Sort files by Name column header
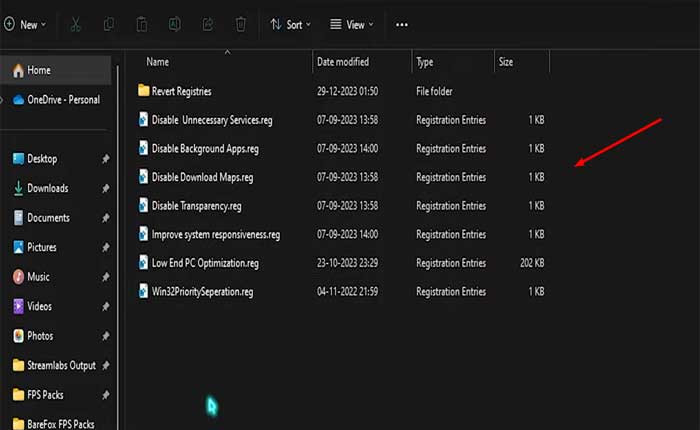This screenshot has height=430, width=700. point(158,62)
